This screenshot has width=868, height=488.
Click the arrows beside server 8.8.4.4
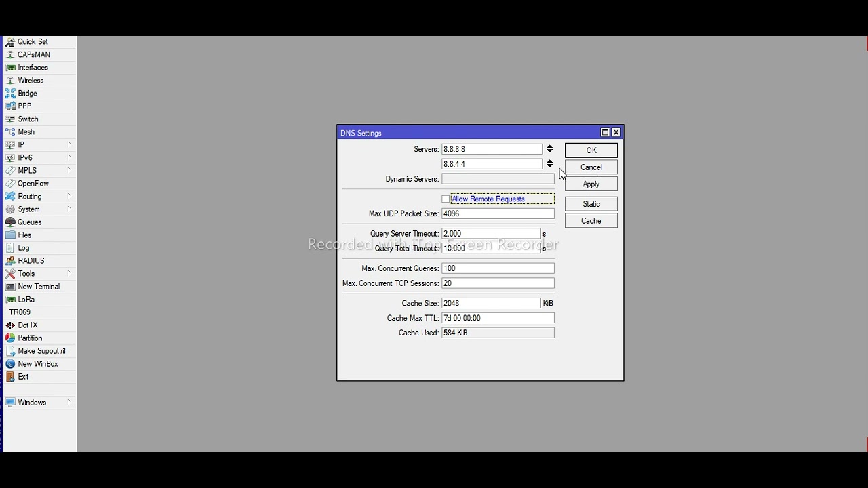point(549,164)
